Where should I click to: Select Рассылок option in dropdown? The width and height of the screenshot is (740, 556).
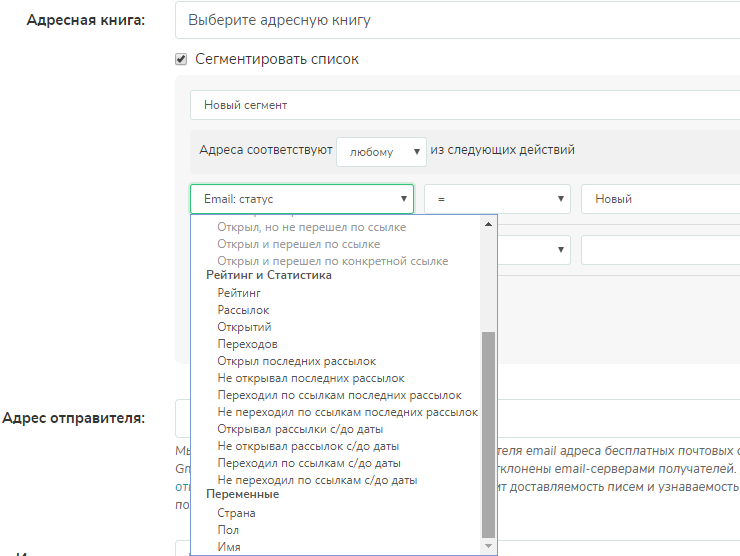coord(243,310)
